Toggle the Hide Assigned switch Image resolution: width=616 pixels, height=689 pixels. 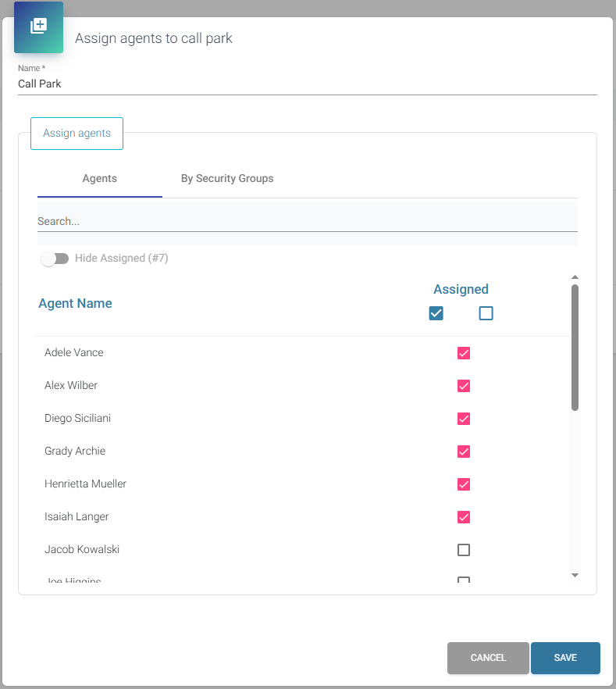click(x=55, y=259)
